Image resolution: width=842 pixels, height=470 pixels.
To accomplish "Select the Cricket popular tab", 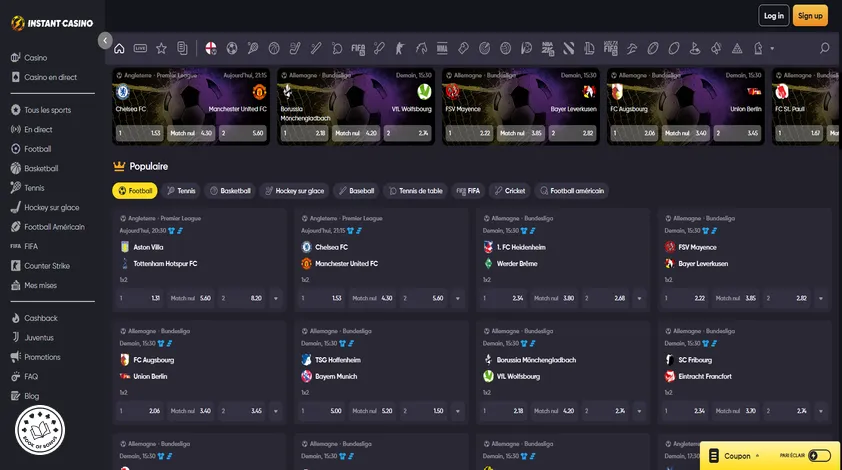I will [x=510, y=191].
